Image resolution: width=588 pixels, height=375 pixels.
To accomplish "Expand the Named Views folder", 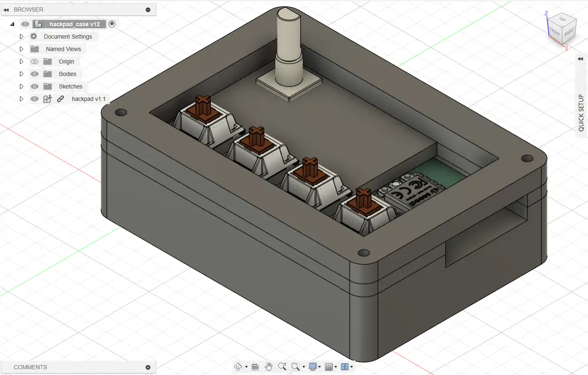I will [x=21, y=49].
